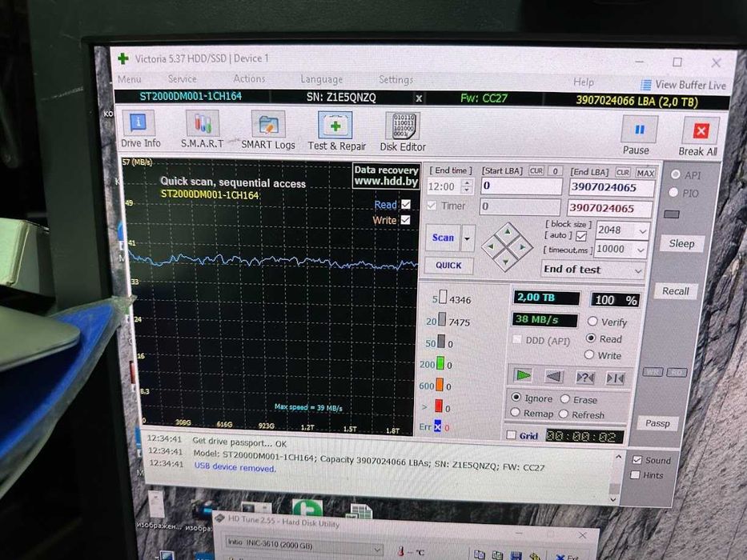747x560 pixels.
Task: Select the Write mode radio
Action: (x=589, y=354)
